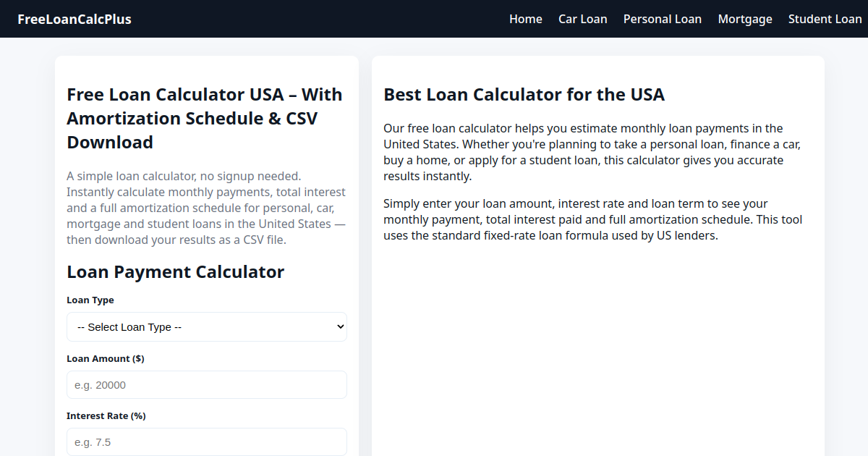Open the Car Loan page

583,19
